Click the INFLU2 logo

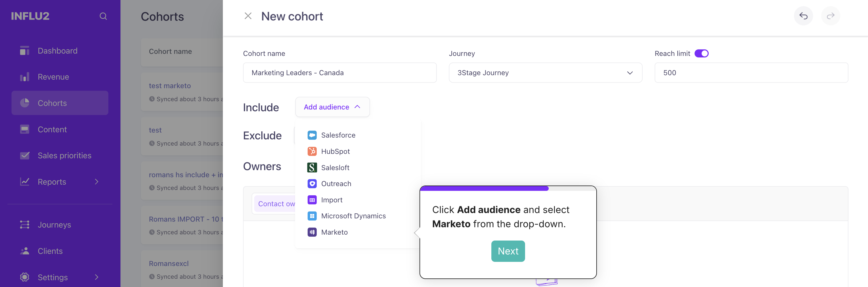[x=30, y=16]
